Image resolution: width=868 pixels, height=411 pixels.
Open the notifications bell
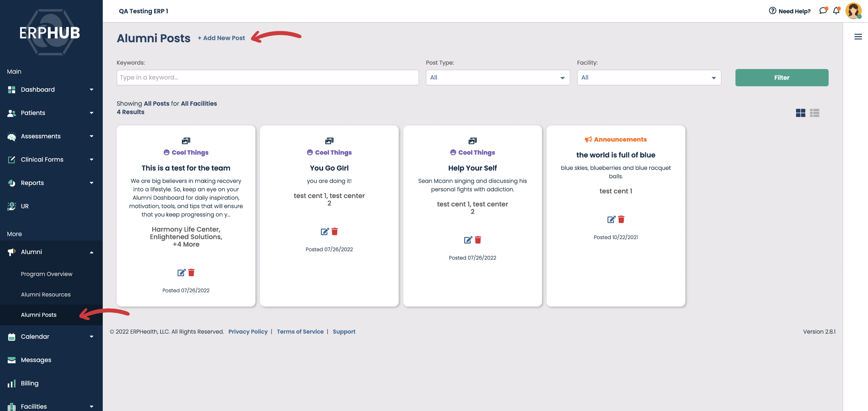coord(836,11)
